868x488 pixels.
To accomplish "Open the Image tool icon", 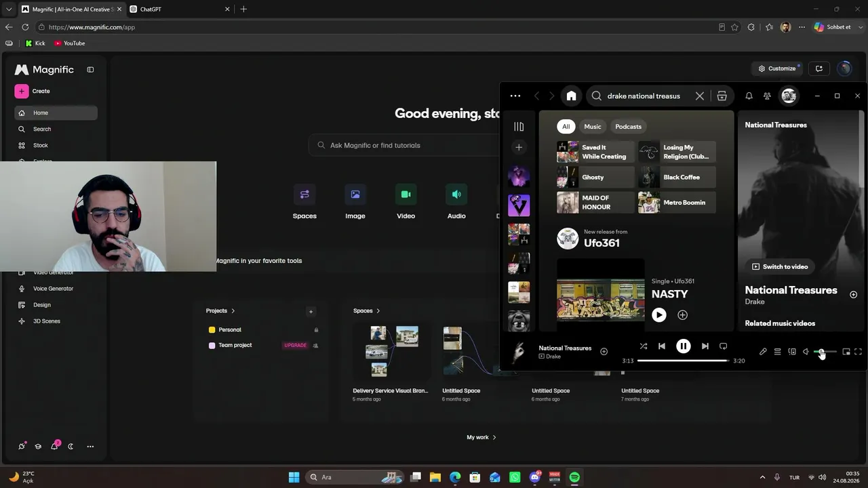I will click(355, 195).
